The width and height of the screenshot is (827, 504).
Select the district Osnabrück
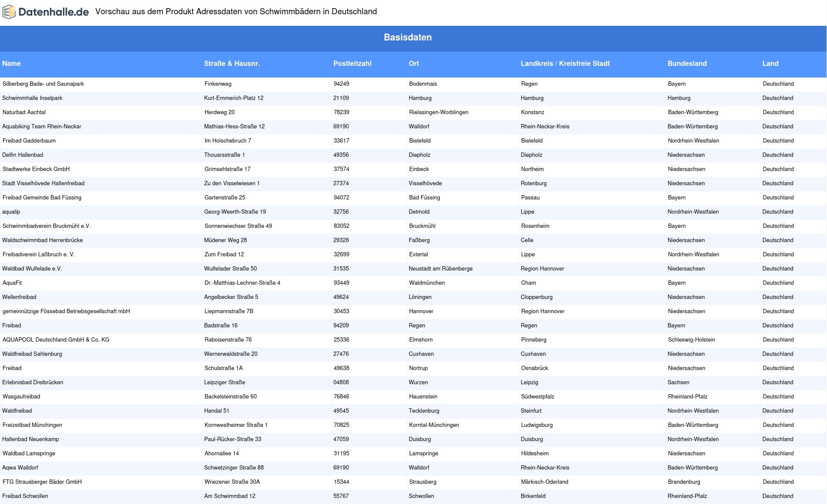click(535, 368)
